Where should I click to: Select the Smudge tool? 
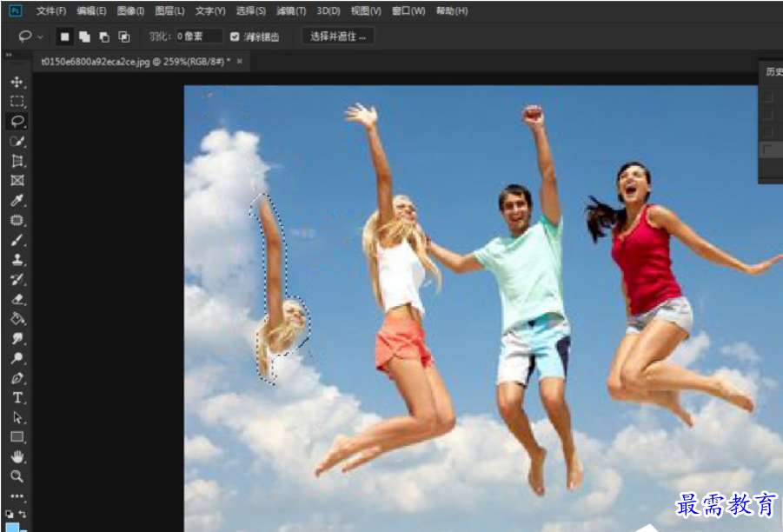17,339
